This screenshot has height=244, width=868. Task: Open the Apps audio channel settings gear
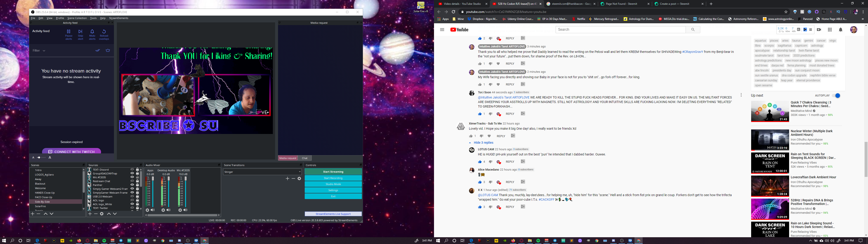[147, 210]
